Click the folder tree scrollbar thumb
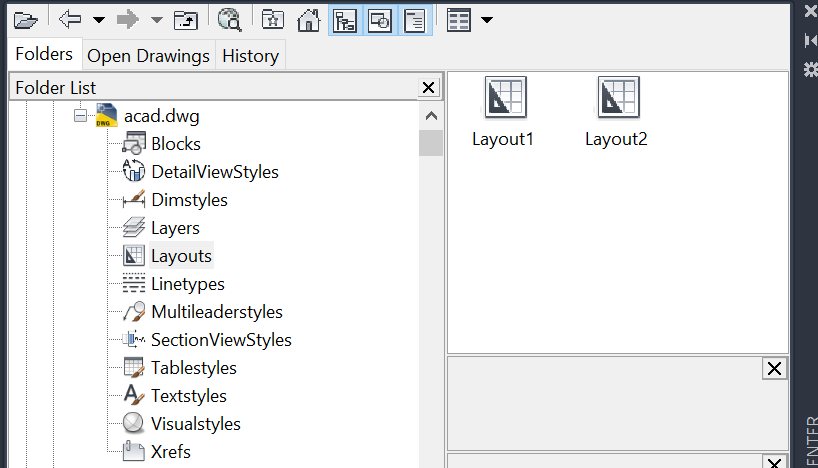 (x=431, y=143)
